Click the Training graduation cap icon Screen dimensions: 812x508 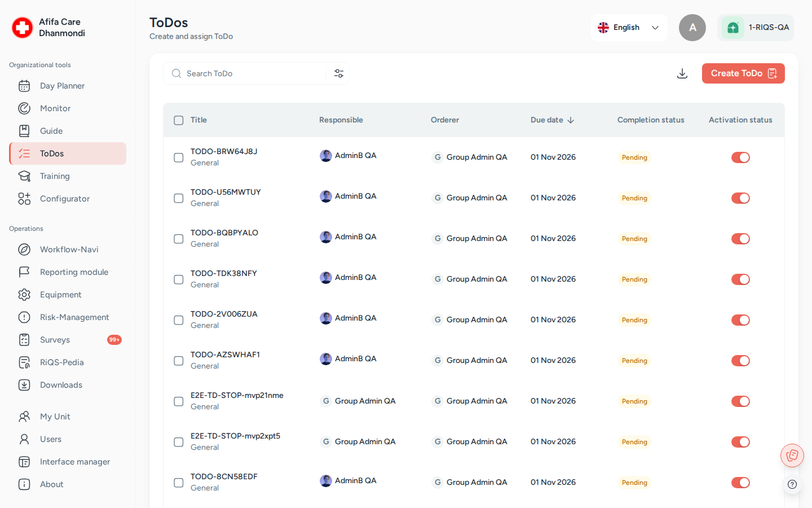(x=24, y=176)
